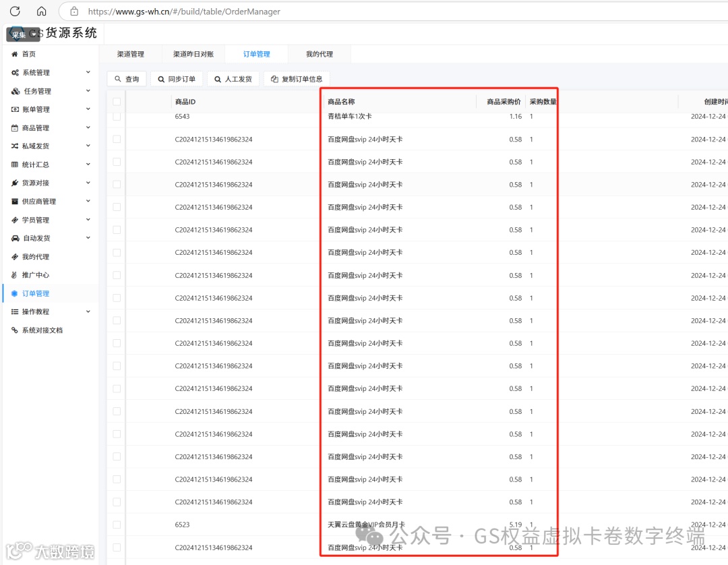Click the browser address bar URL
Viewport: 728px width, 565px height.
(x=184, y=11)
